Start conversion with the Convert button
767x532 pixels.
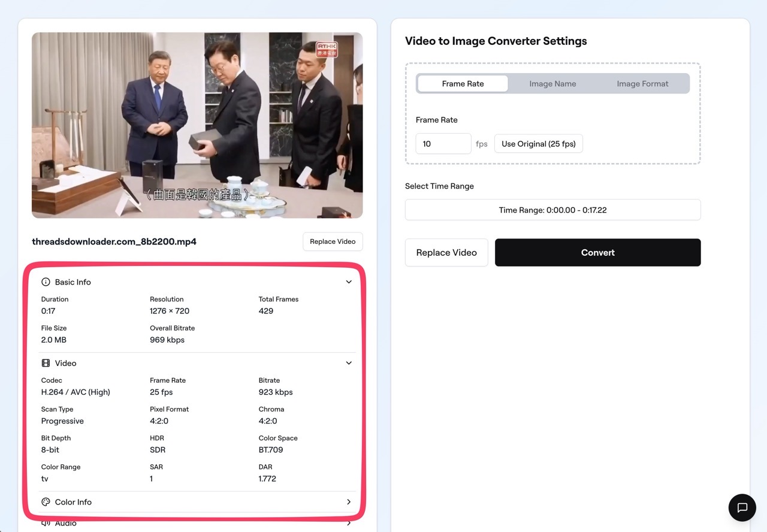click(597, 253)
